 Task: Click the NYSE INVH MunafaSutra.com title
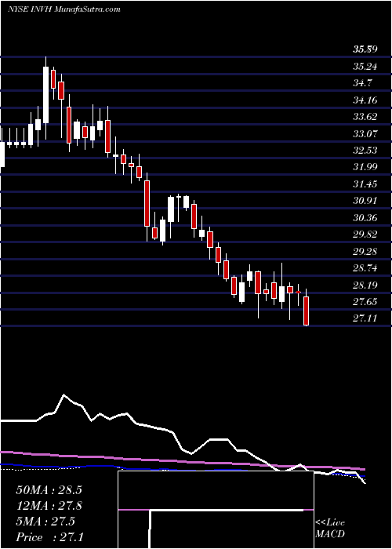64,9
